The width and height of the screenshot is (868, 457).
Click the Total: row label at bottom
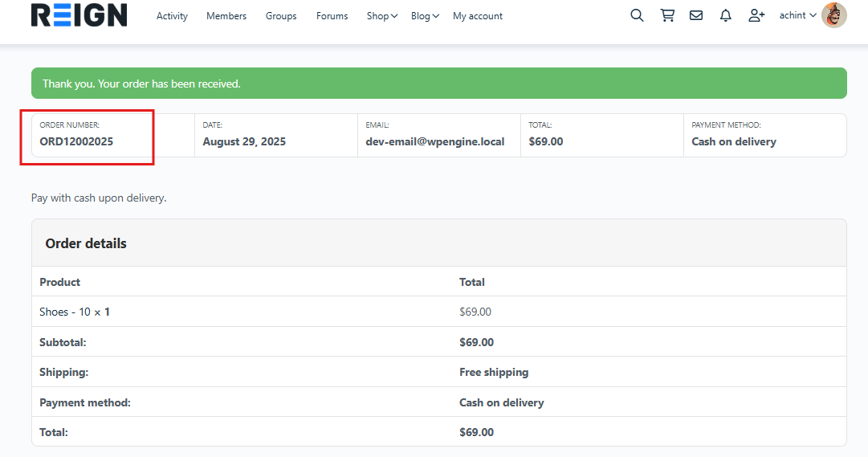(x=54, y=432)
